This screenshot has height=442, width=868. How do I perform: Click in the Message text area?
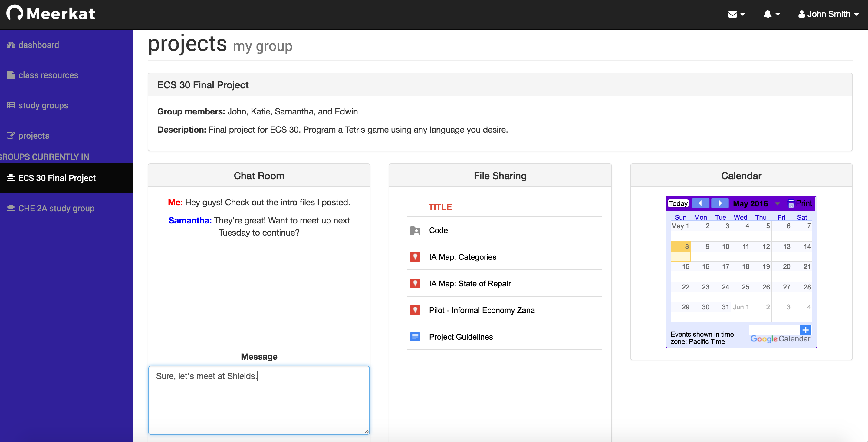[259, 400]
